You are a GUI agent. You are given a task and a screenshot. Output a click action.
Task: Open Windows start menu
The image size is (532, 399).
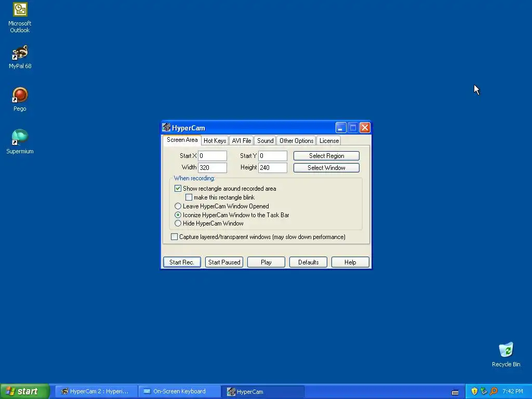pyautogui.click(x=25, y=391)
